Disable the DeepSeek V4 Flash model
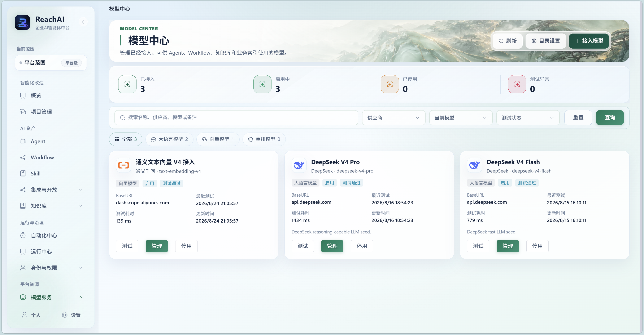This screenshot has width=644, height=335. pos(537,246)
